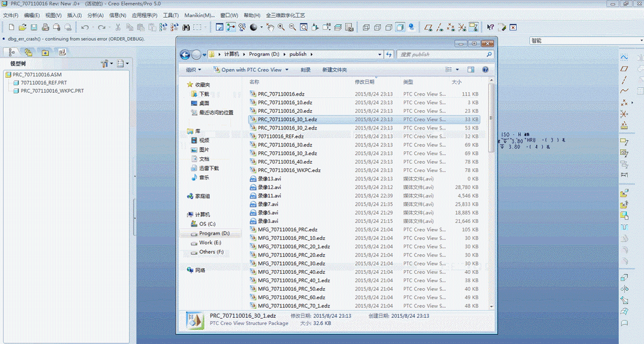Open the model tree settings dropdown
The width and height of the screenshot is (644, 344).
tap(106, 64)
